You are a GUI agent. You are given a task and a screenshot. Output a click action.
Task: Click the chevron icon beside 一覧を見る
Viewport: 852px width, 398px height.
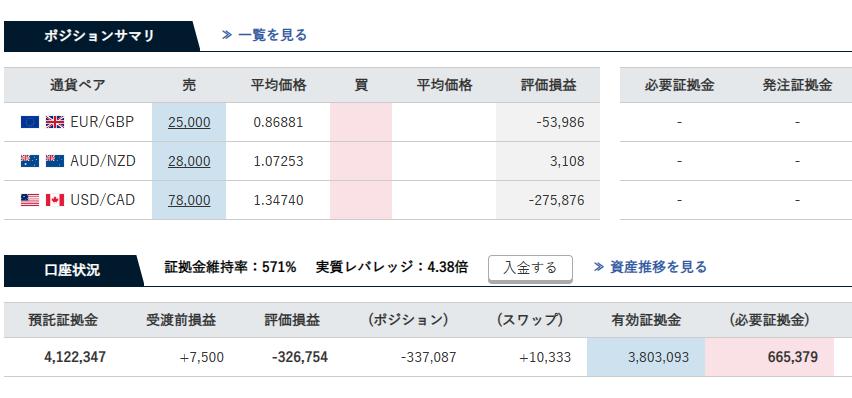[227, 35]
